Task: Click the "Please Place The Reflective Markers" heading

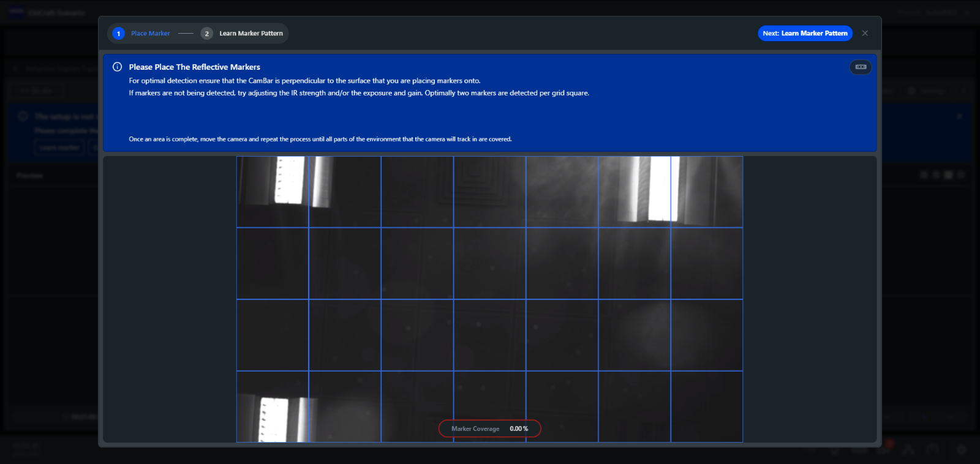Action: (194, 67)
